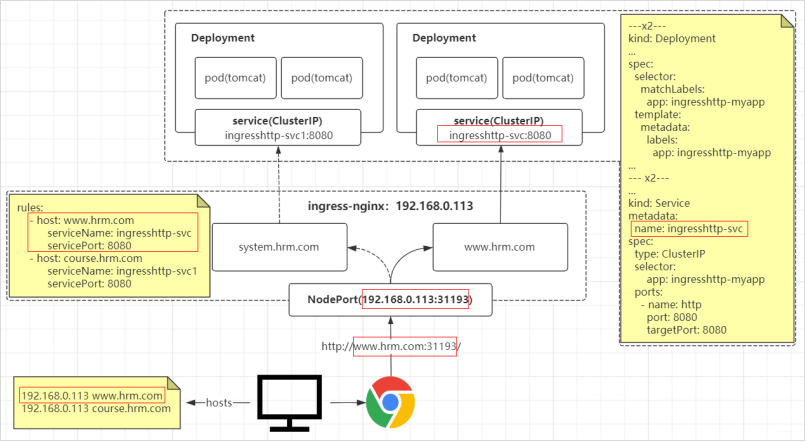Click 'targetPort: 8080' in the YAML note

tap(687, 330)
